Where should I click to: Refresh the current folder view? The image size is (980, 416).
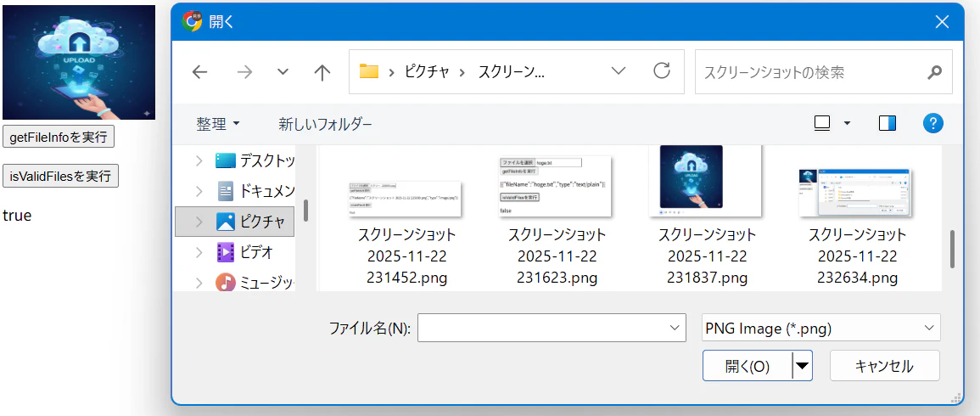(x=662, y=71)
